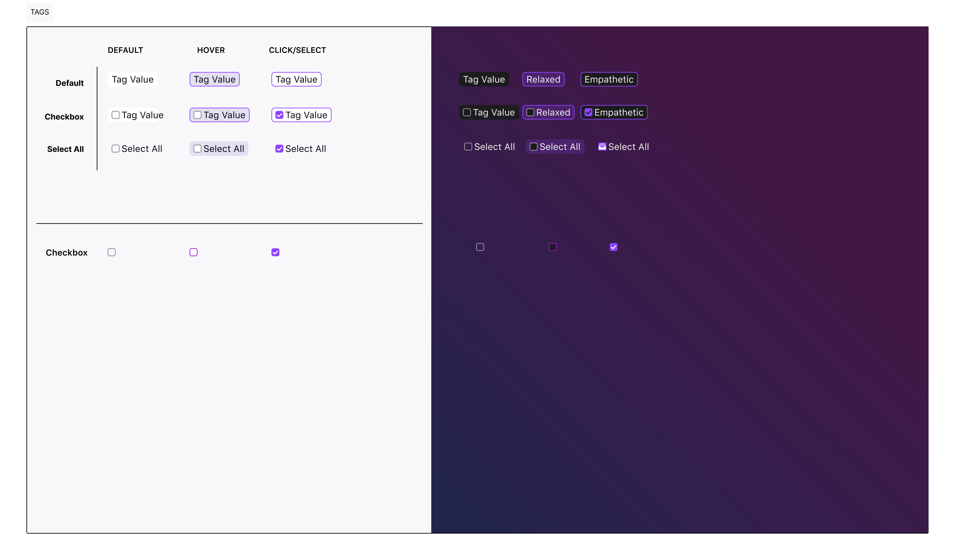Click the light selected Tag Value tag
This screenshot has width=955, height=560.
click(x=296, y=80)
